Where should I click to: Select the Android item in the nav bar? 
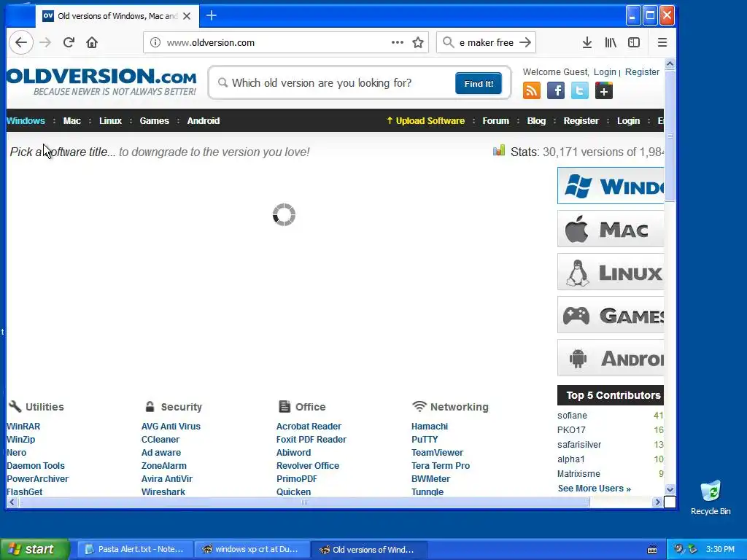coord(204,121)
